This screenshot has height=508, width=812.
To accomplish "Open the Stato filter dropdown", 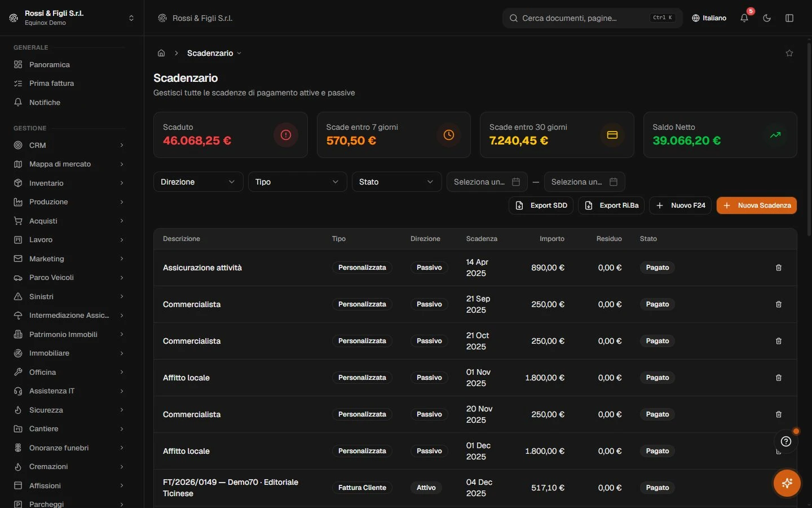I will (x=396, y=182).
